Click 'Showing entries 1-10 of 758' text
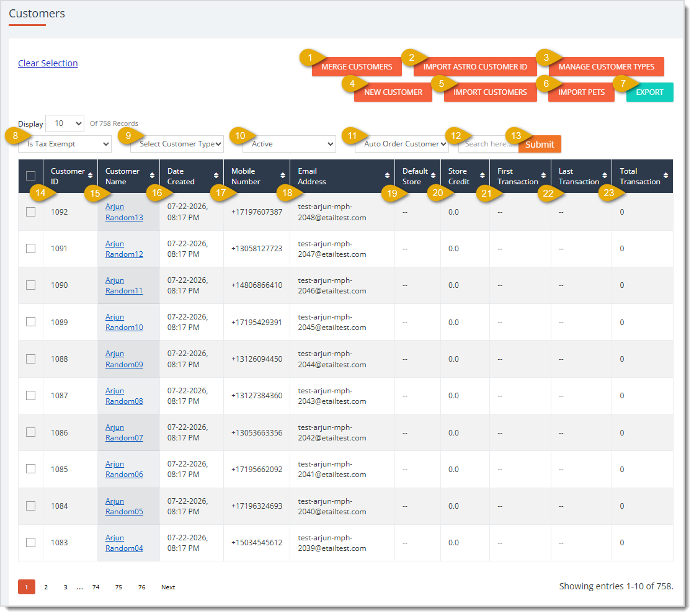The image size is (694, 616). click(x=616, y=587)
